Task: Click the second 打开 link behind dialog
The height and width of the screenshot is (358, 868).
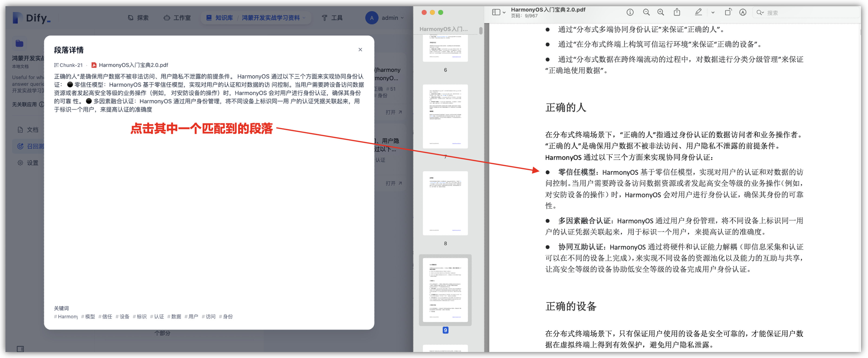Action: tap(394, 183)
